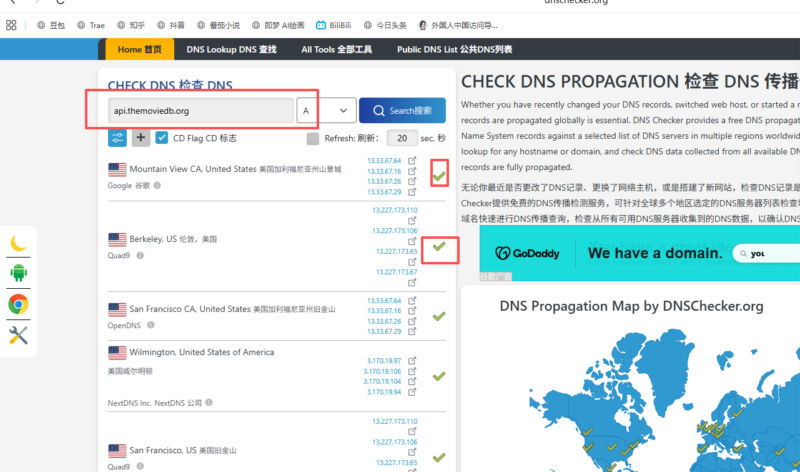
Task: Open external link icon beside 13.33.67.26 in Google row
Action: tap(412, 181)
